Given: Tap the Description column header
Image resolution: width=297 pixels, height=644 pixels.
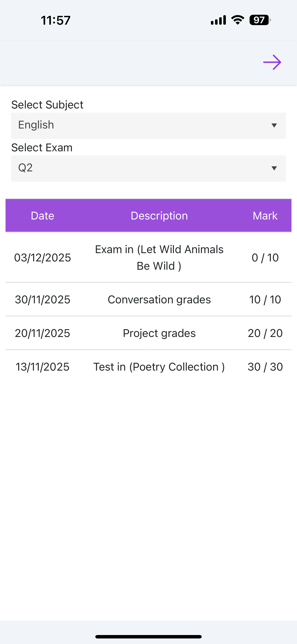Looking at the screenshot, I should coord(159,216).
